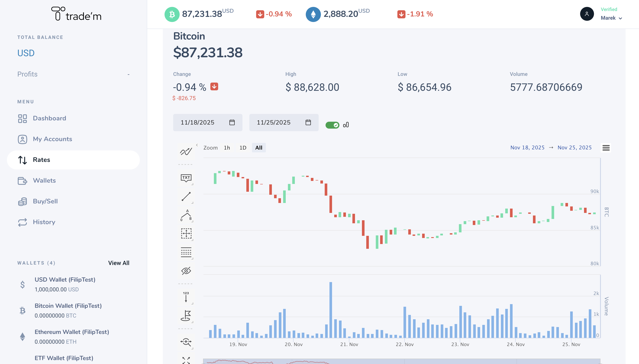
Task: Hide drawings using the eye icon
Action: [186, 271]
